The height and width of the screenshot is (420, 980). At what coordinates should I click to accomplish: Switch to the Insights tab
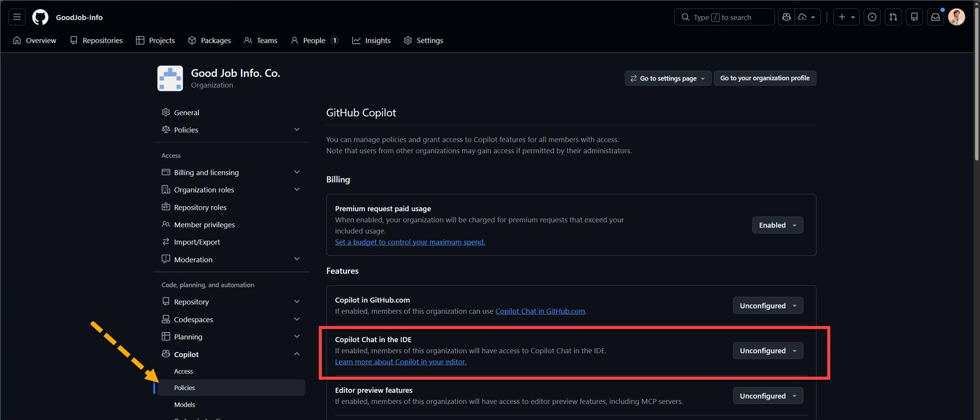tap(371, 41)
